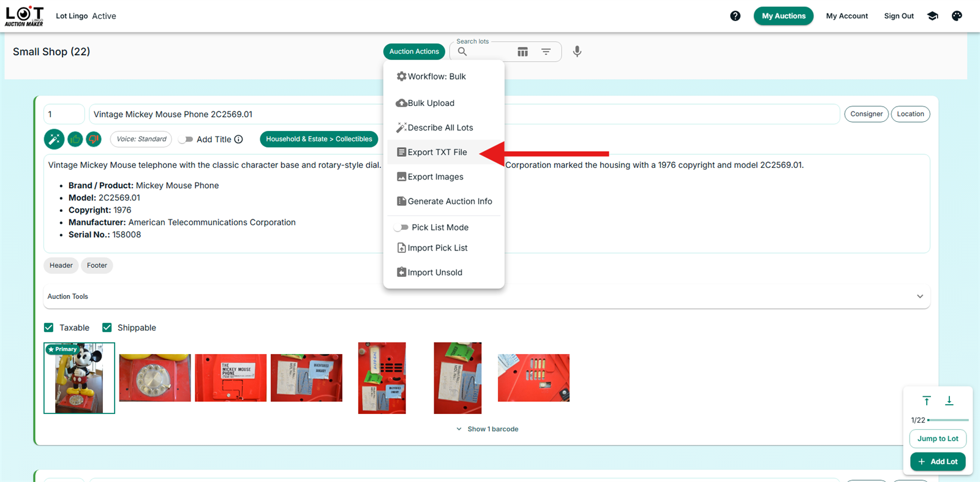The width and height of the screenshot is (980, 482).
Task: Click the search lots magnifier icon
Action: click(462, 51)
